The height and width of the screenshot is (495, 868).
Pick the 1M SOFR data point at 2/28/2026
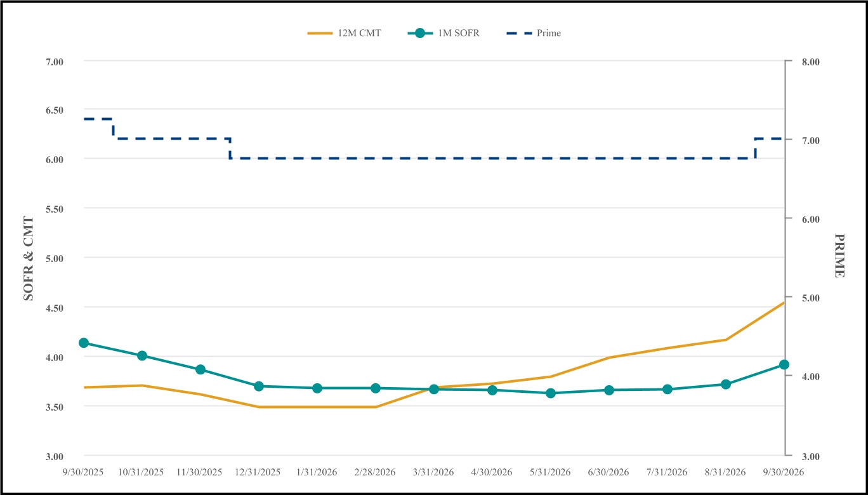click(x=376, y=388)
